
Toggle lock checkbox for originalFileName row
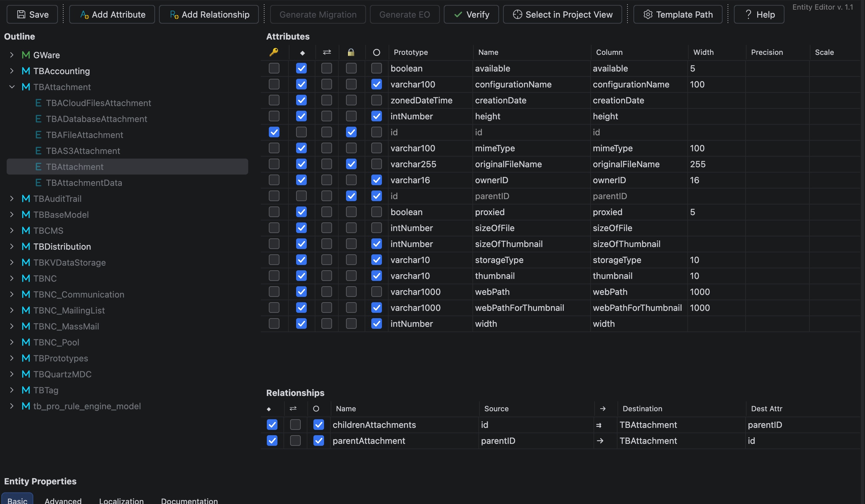(x=351, y=164)
